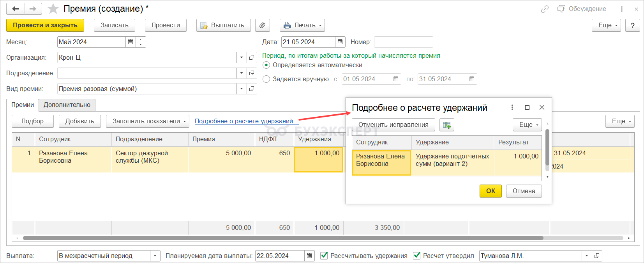Open the Печать menu
Screen dimensions: 644x263
coord(302,25)
